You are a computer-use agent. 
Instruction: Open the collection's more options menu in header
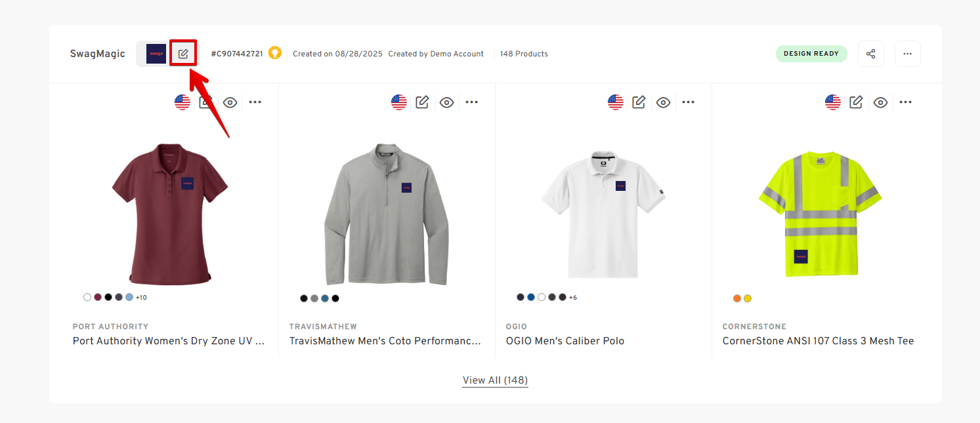[907, 54]
